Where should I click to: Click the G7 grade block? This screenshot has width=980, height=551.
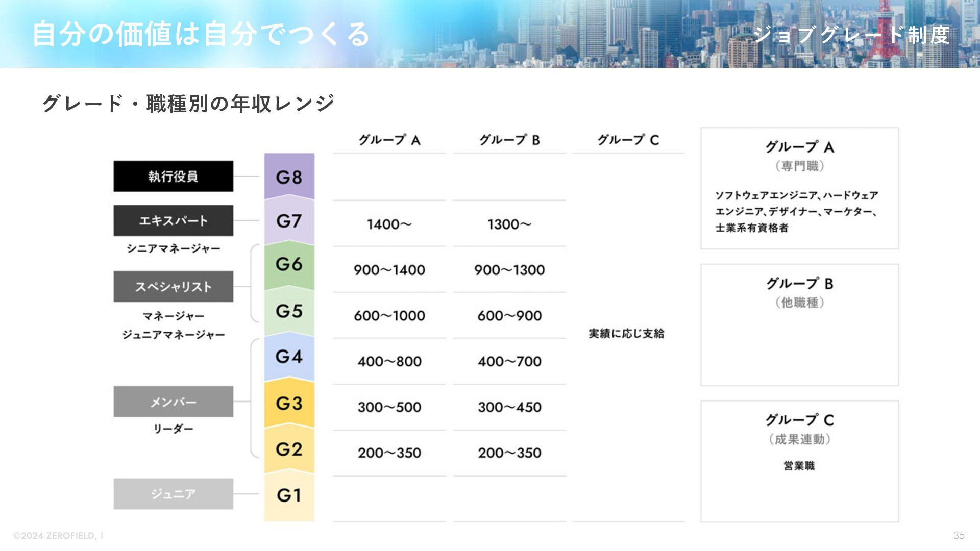[289, 221]
